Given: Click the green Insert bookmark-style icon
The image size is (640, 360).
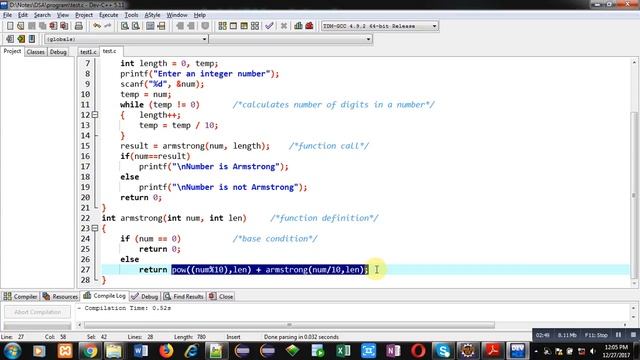Looking at the screenshot, I should (21, 39).
